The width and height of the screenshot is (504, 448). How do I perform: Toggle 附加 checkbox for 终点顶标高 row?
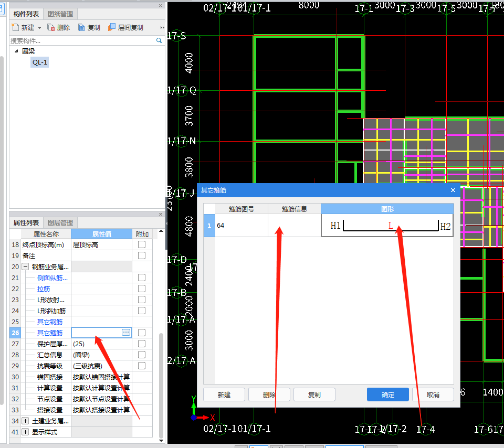pyautogui.click(x=142, y=244)
